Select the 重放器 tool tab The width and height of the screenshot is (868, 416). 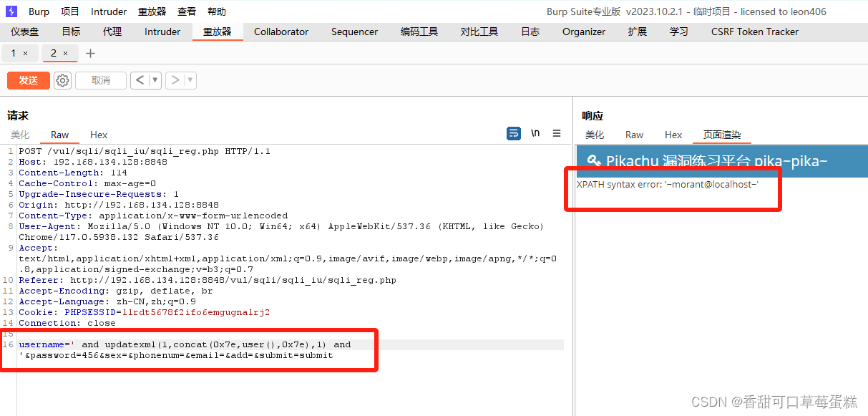[218, 32]
